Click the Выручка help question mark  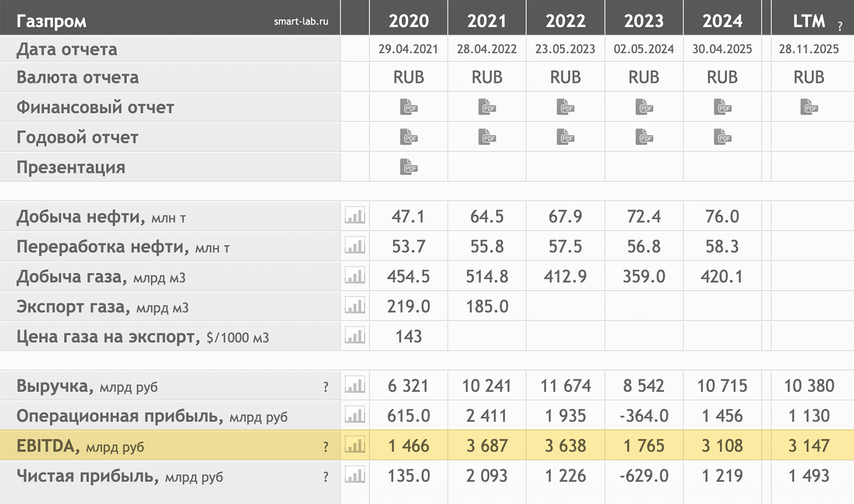click(326, 387)
